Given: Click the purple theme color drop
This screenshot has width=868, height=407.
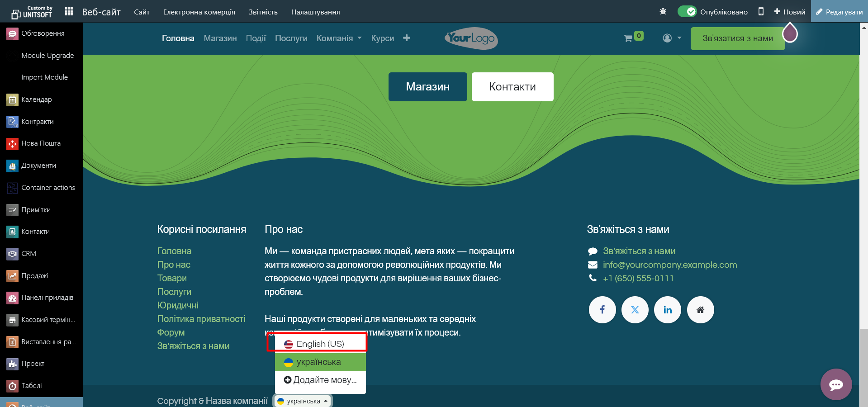Looking at the screenshot, I should (x=790, y=33).
